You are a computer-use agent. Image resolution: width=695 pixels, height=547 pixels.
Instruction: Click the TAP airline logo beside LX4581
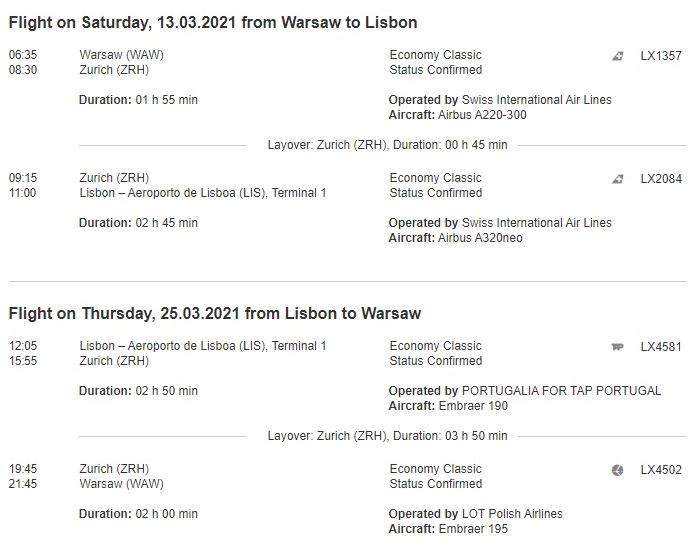(617, 347)
